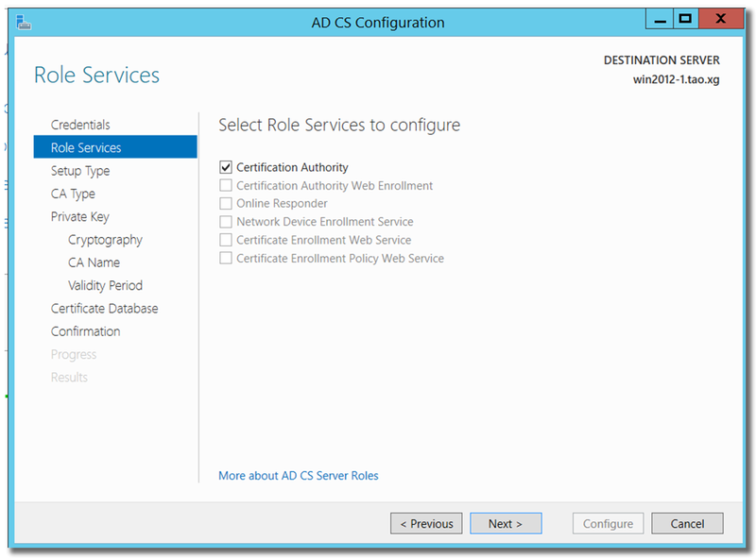Click the Previous button
Screen dimensions: 756x558
tap(426, 523)
